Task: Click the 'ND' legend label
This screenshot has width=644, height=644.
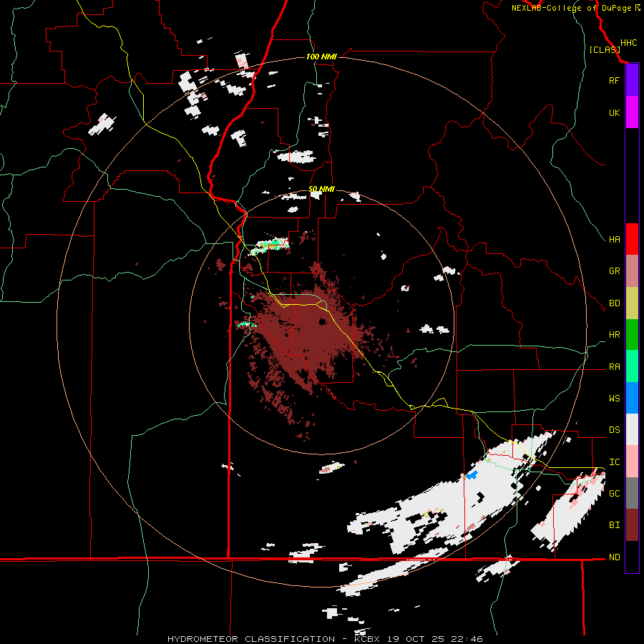Action: [614, 557]
